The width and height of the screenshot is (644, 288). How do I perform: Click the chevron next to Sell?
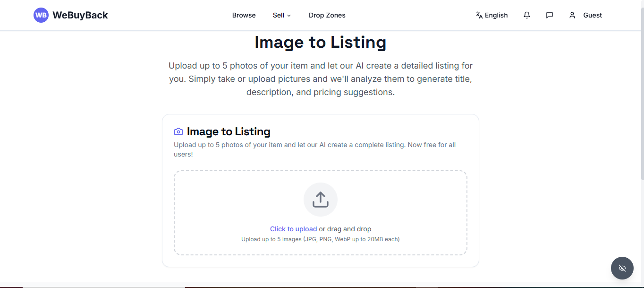[x=289, y=16]
